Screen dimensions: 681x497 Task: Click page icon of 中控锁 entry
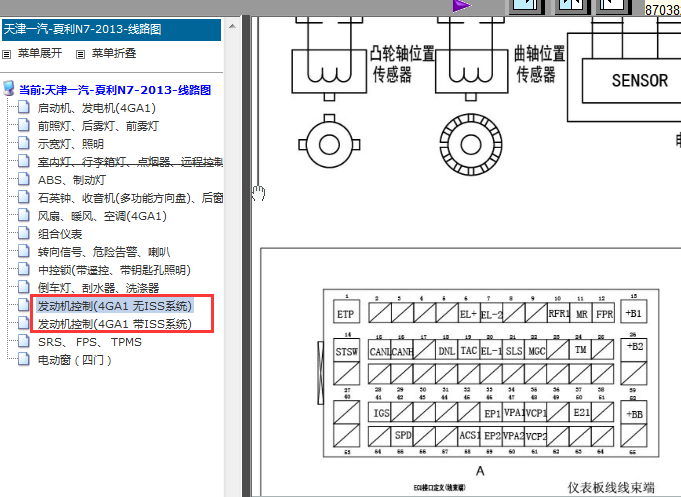(x=24, y=269)
